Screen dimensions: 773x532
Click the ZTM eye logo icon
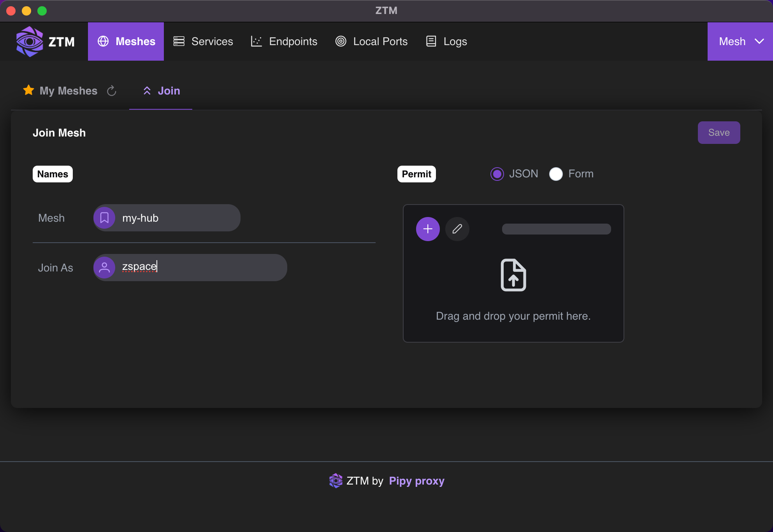click(29, 41)
